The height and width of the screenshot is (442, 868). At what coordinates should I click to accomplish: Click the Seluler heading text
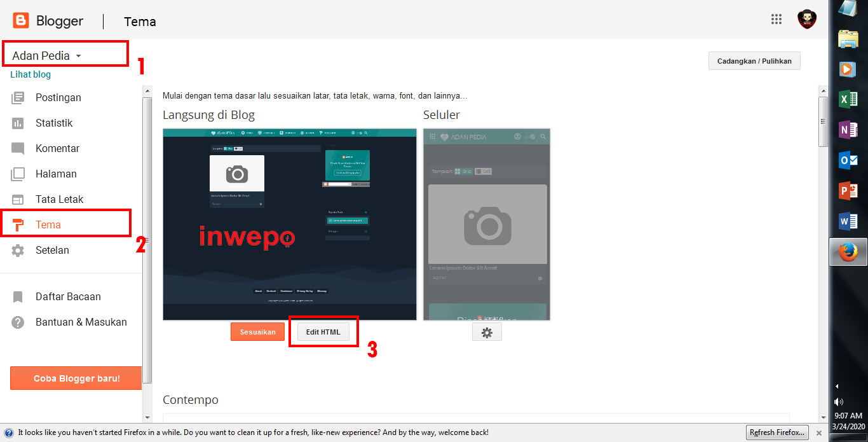[442, 115]
